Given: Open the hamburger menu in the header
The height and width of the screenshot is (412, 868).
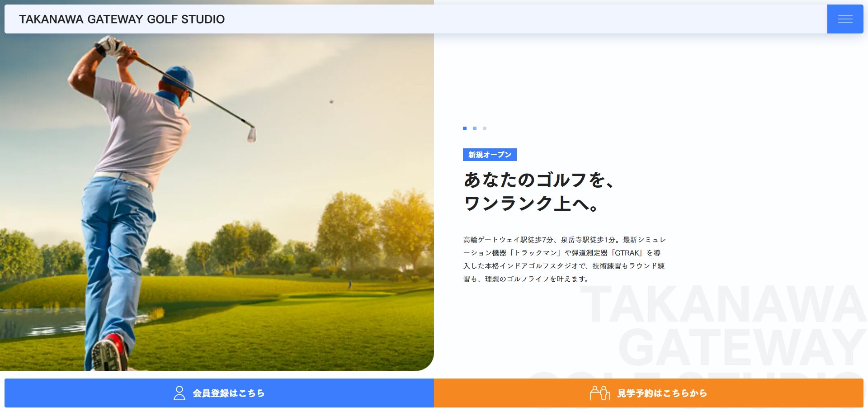Looking at the screenshot, I should click(x=844, y=19).
